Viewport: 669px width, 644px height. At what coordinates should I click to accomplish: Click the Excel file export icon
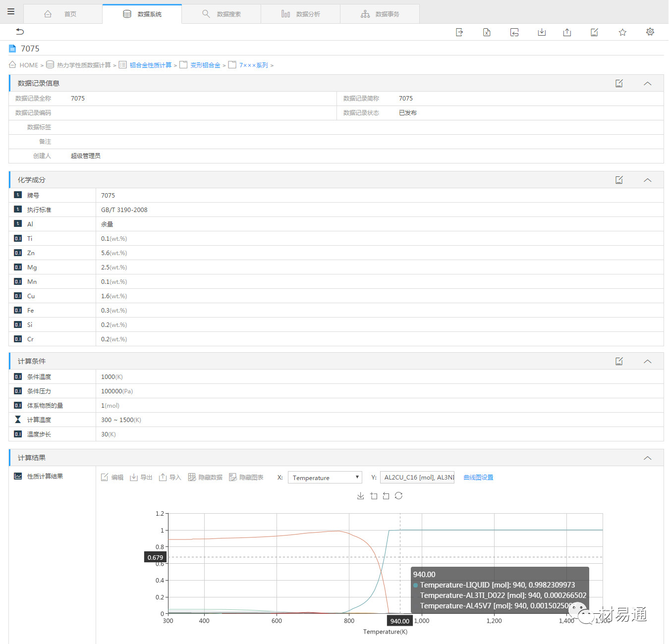(487, 32)
